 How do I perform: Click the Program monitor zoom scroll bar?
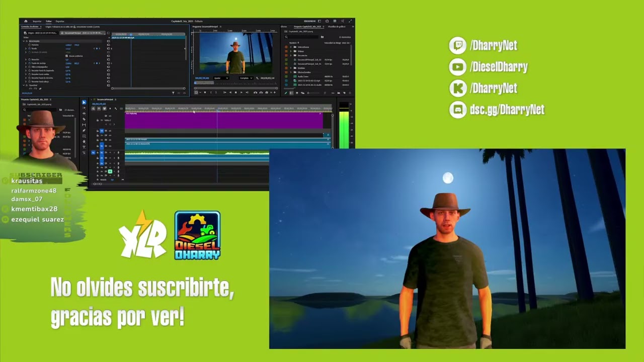click(236, 88)
